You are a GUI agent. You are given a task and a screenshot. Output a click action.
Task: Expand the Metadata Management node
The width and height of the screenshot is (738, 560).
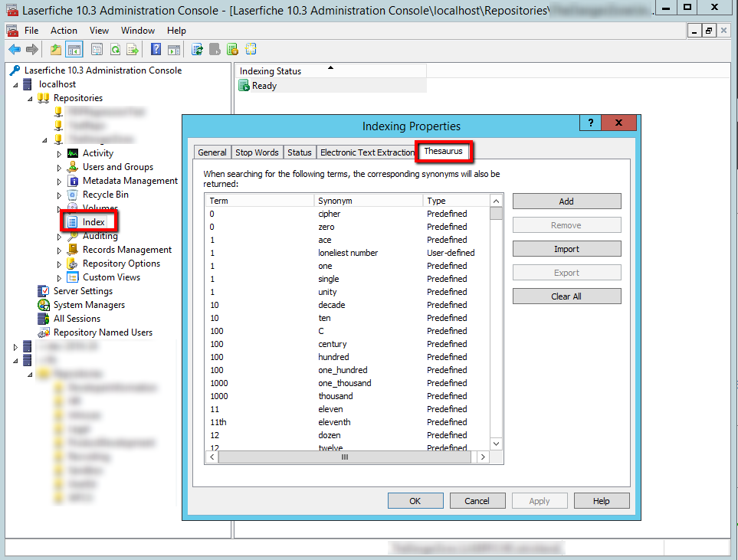(x=59, y=182)
